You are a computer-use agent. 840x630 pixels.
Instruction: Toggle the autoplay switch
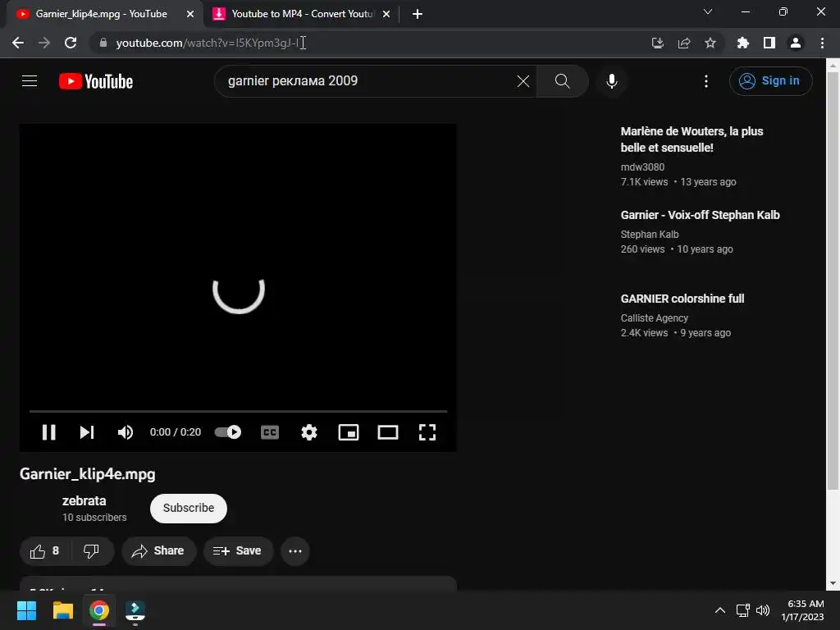coord(228,432)
